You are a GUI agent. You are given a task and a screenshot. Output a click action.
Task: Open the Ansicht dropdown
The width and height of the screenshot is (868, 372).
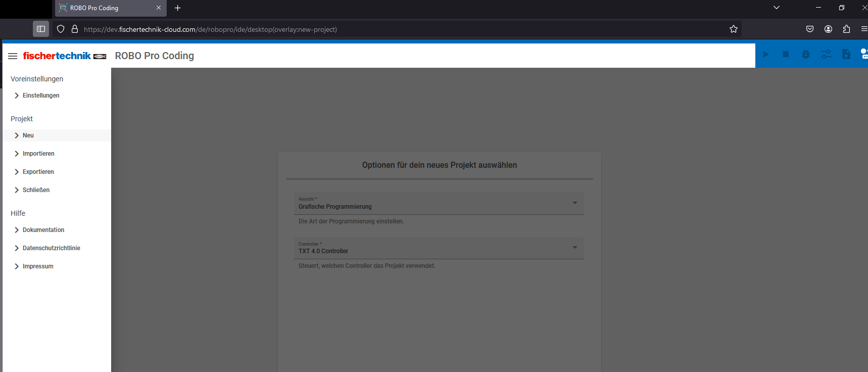tap(439, 203)
